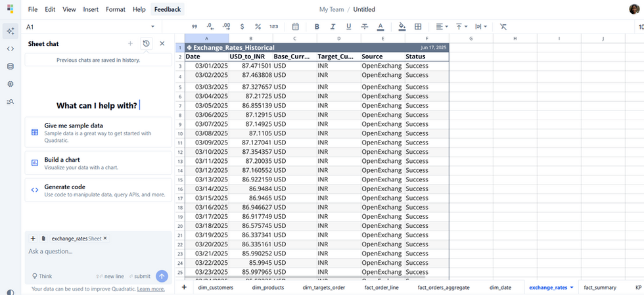Open exchange_rates tab dropdown arrow
Viewport: 644px width, 295px height.
click(x=571, y=288)
